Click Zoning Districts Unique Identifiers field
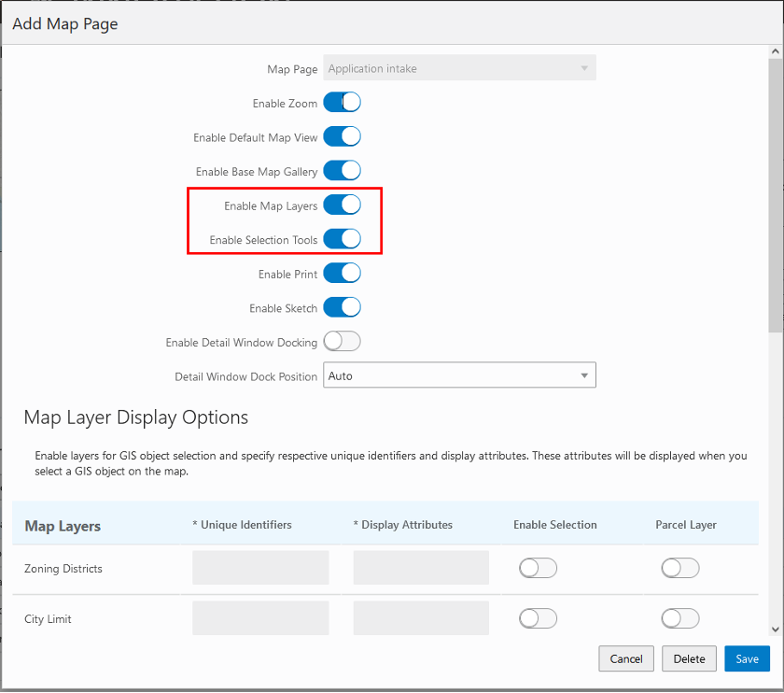Image resolution: width=784 pixels, height=693 pixels. point(260,568)
